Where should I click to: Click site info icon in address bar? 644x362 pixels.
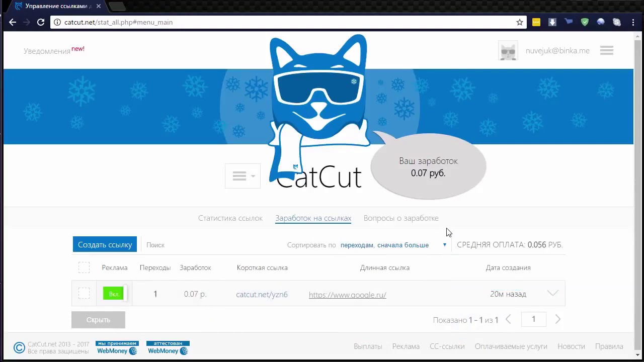click(x=57, y=22)
